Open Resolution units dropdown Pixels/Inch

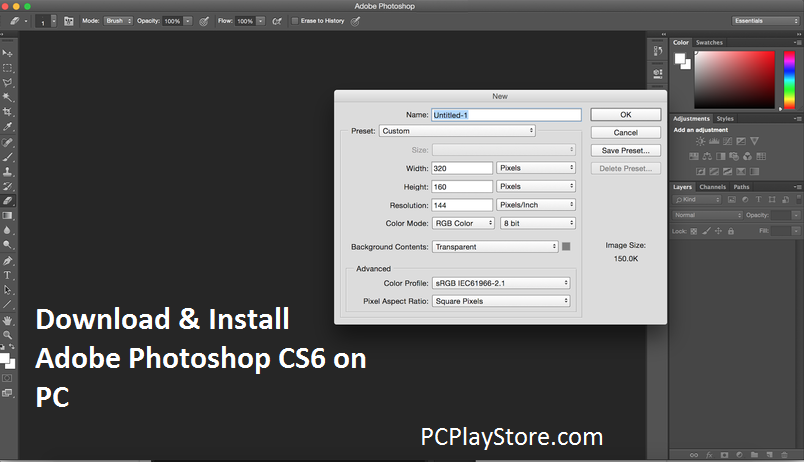click(536, 205)
